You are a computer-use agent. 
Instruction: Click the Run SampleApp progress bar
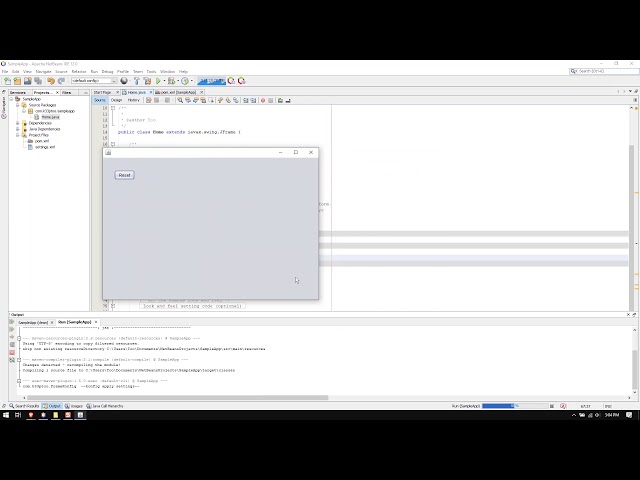(515, 406)
